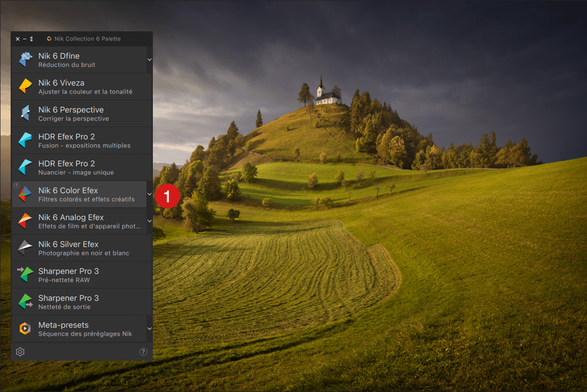This screenshot has height=392, width=587.
Task: Click the Sharpener Pro 3 Pré-netteté RAW icon
Action: click(x=25, y=274)
